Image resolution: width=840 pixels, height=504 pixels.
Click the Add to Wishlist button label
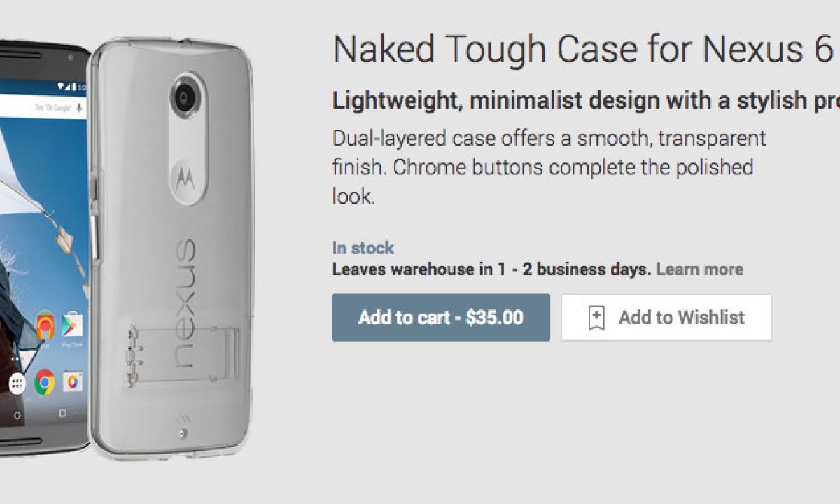click(x=681, y=318)
